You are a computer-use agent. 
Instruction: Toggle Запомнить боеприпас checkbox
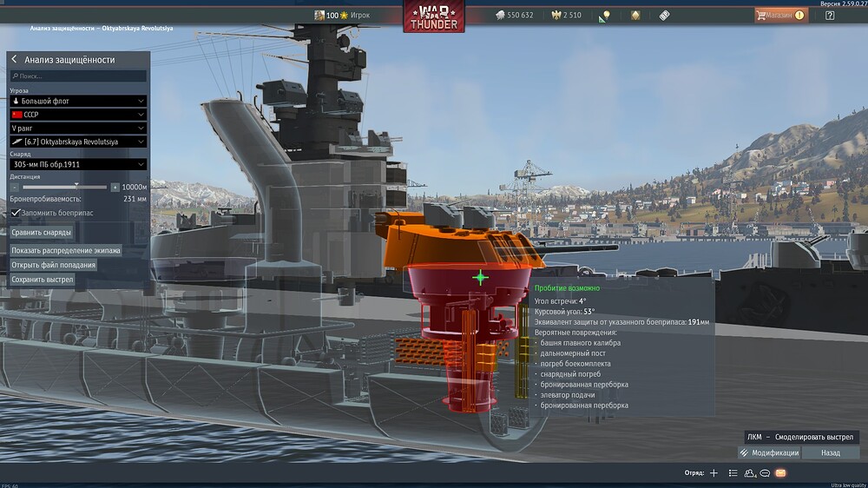[16, 213]
